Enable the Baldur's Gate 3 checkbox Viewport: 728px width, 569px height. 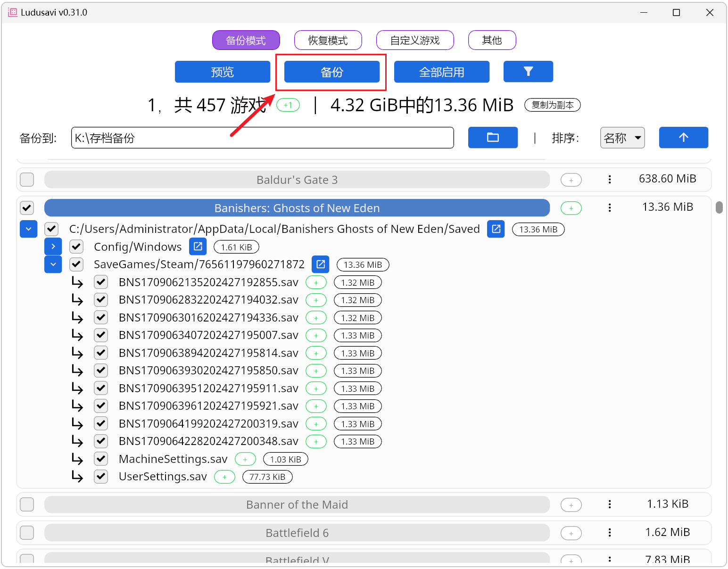[x=27, y=180]
